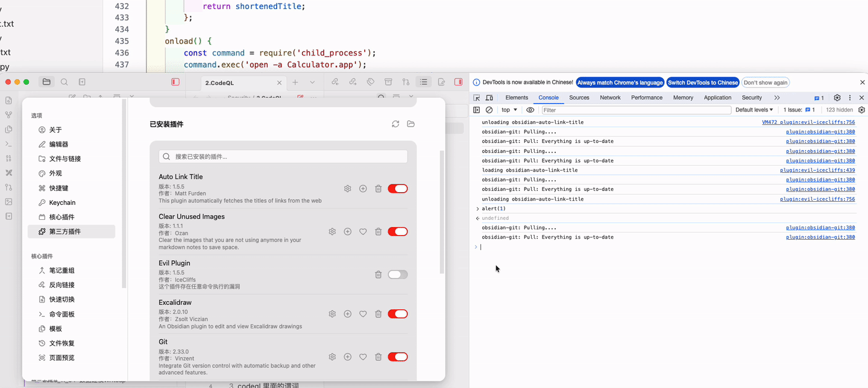This screenshot has height=388, width=868.
Task: Reload installed plugins list
Action: (395, 124)
